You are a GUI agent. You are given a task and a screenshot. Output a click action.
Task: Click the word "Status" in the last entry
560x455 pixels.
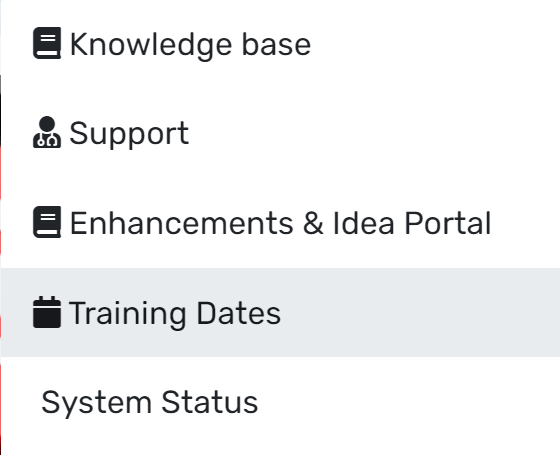point(209,402)
